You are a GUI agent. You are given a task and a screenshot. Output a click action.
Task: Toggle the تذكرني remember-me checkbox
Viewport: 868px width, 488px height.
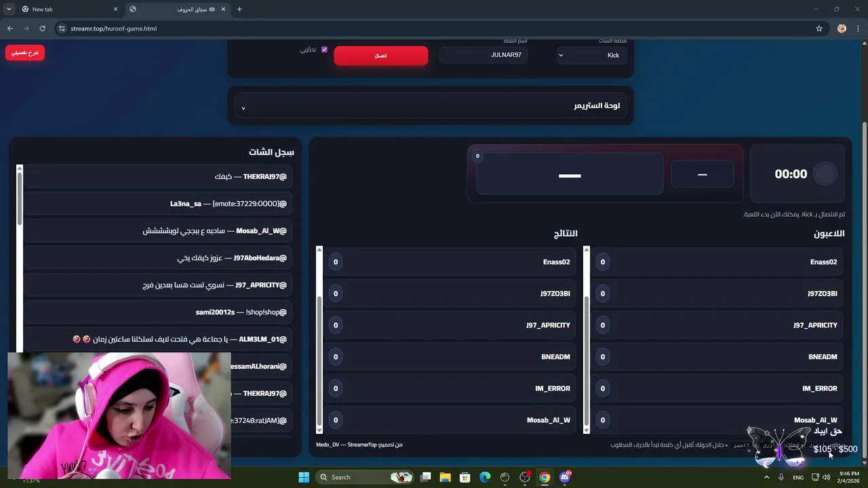[324, 49]
